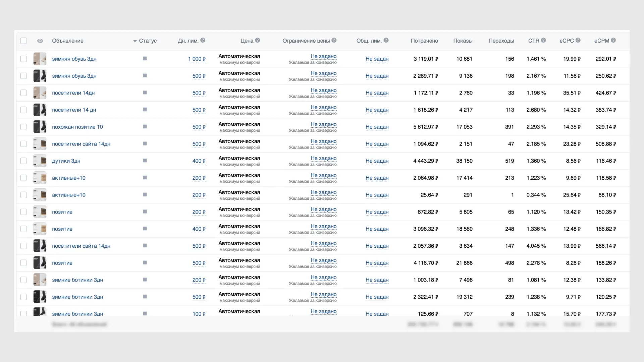The width and height of the screenshot is (644, 362).
Task: Select checkbox for посетители 14 дн row
Action: (23, 110)
